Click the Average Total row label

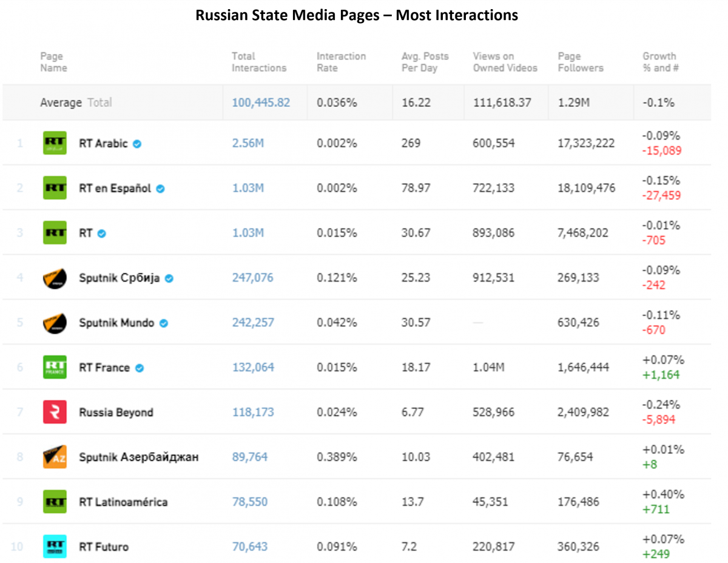click(76, 103)
